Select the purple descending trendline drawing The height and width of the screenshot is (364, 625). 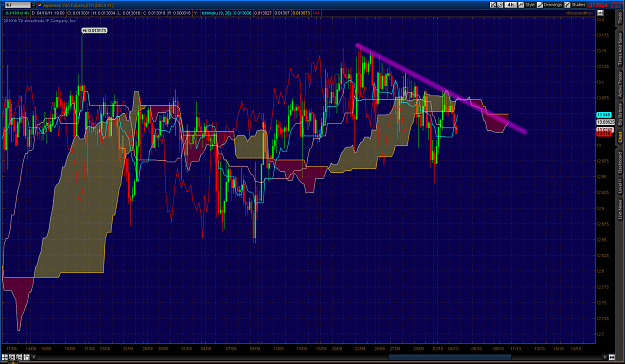[441, 89]
